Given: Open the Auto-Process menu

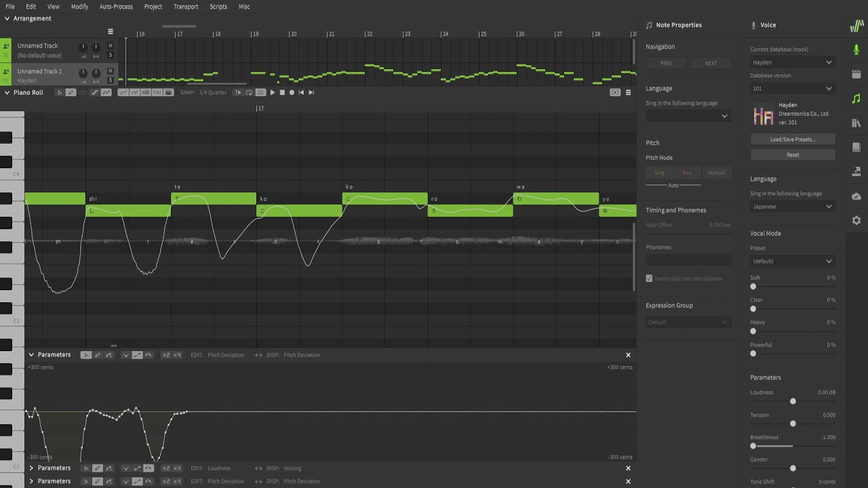Looking at the screenshot, I should [116, 7].
